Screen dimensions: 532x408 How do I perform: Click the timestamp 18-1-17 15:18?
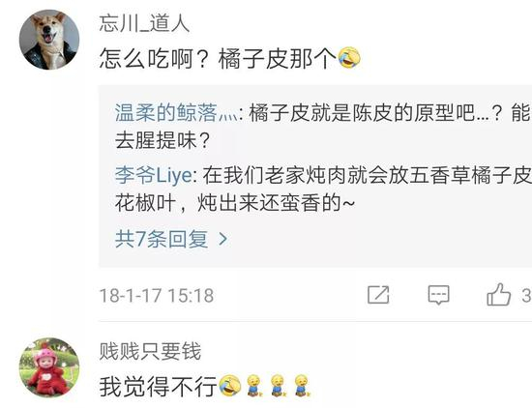(x=157, y=295)
